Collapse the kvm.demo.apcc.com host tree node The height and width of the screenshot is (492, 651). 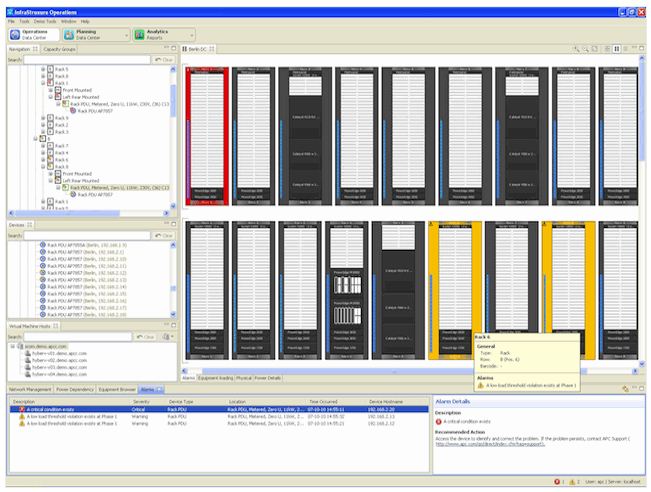14,346
